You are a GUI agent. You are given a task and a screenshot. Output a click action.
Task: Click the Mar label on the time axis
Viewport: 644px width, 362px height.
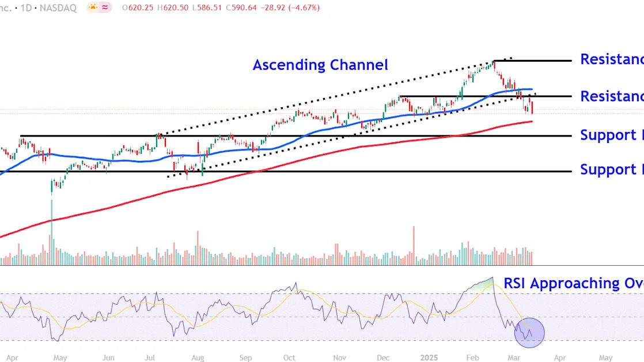tap(514, 358)
